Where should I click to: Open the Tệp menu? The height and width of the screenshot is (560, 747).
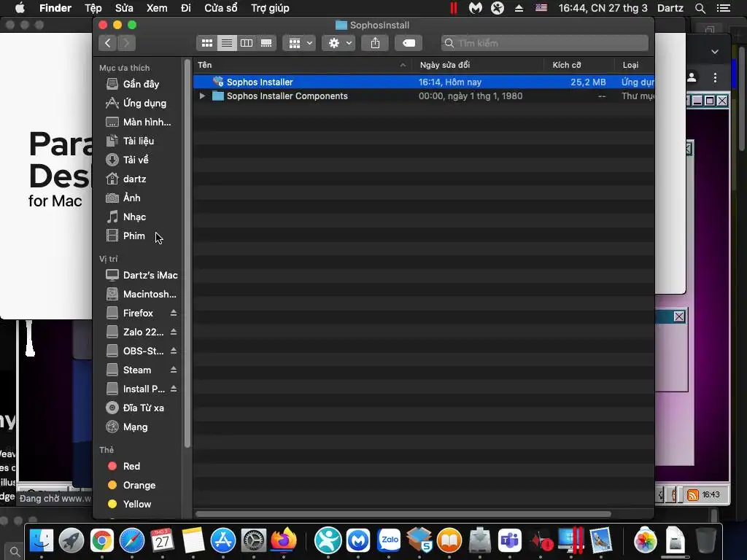point(93,8)
